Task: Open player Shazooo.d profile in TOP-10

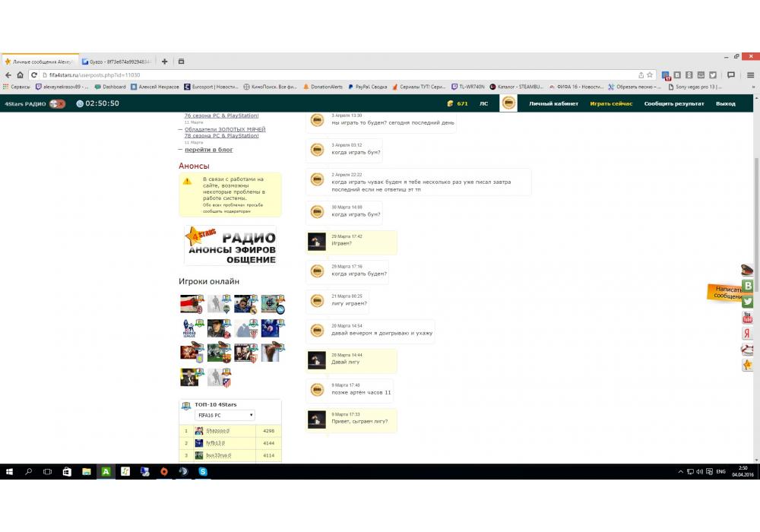Action: coord(217,431)
